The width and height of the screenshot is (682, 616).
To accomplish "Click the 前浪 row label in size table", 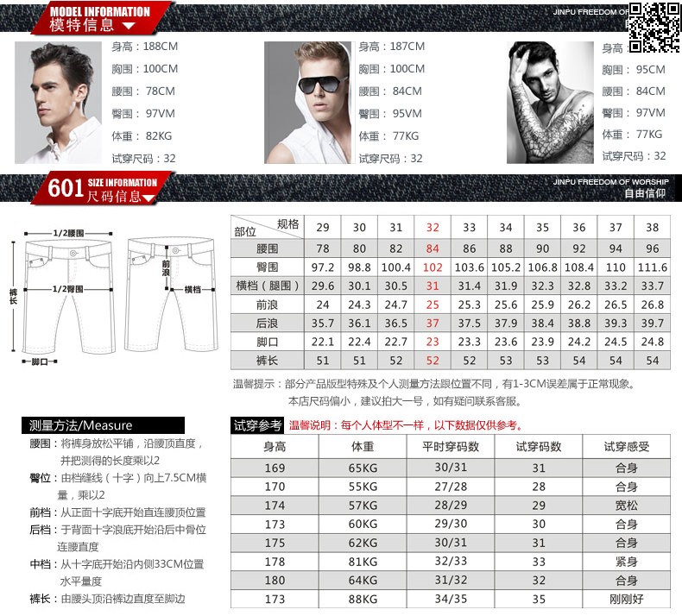I will pos(267,305).
